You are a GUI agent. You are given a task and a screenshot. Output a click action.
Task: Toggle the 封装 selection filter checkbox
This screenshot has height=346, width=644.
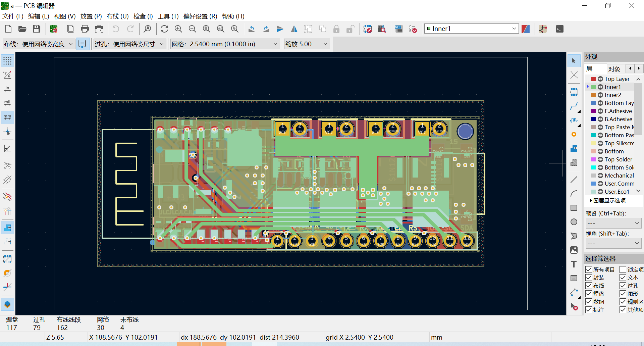point(589,278)
